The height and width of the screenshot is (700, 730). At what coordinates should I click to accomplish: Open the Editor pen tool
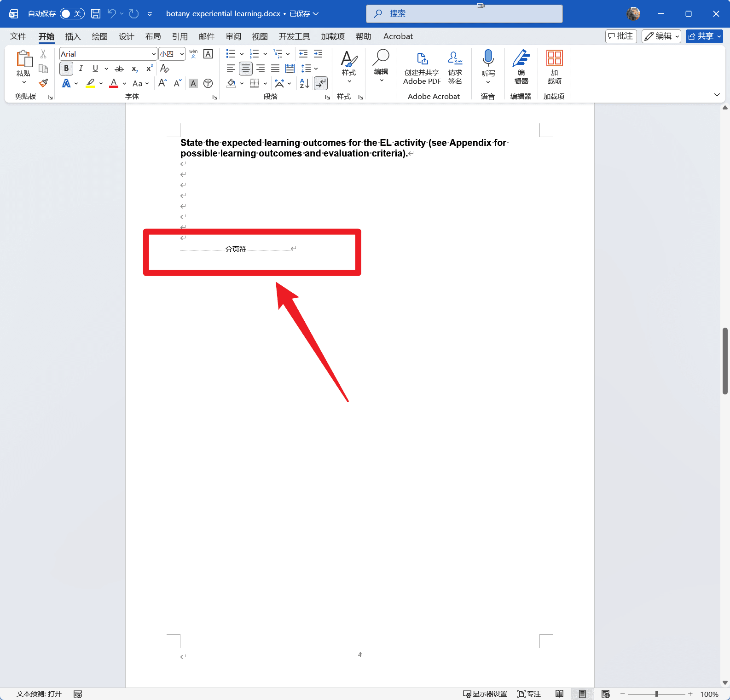521,67
